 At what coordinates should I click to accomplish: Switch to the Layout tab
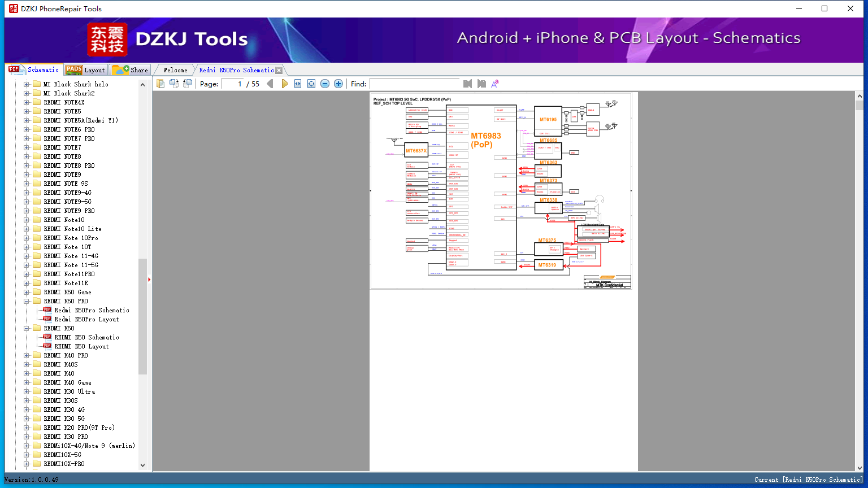pyautogui.click(x=86, y=70)
